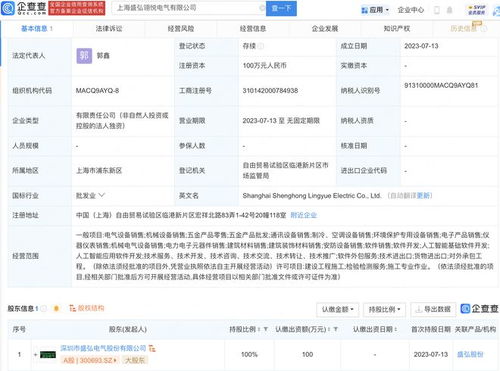Switch to 法律诉讼 tab
Screen dimensions: 500x371
pos(109,29)
